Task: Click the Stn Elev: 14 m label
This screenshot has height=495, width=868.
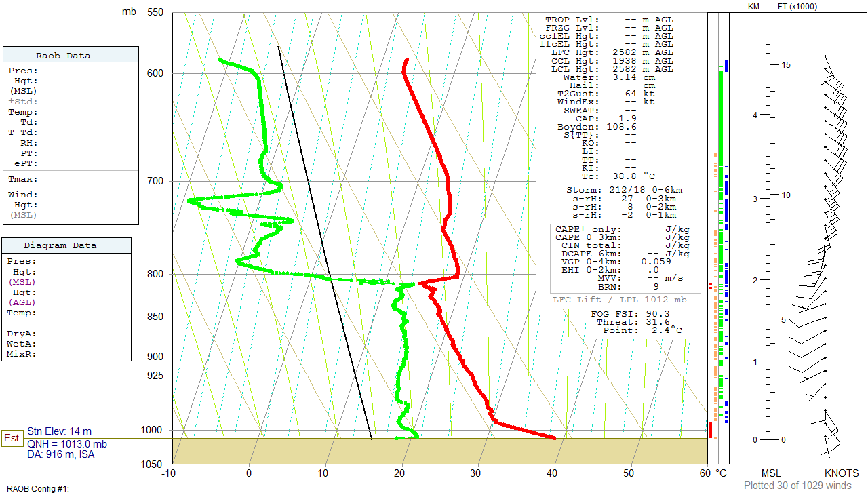Action: pos(59,431)
